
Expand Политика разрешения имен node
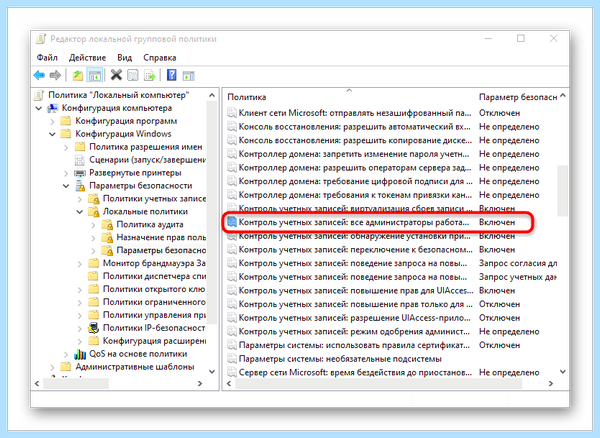66,147
